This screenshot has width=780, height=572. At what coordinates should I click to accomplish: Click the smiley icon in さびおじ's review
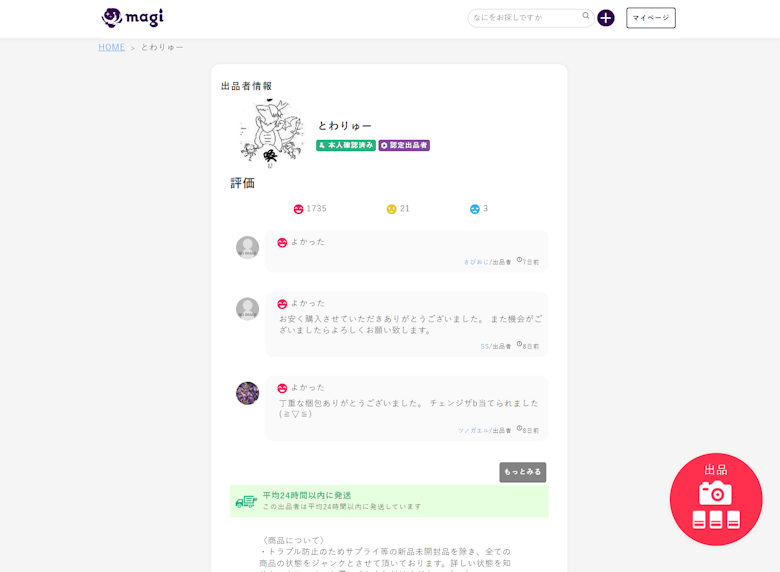[282, 243]
